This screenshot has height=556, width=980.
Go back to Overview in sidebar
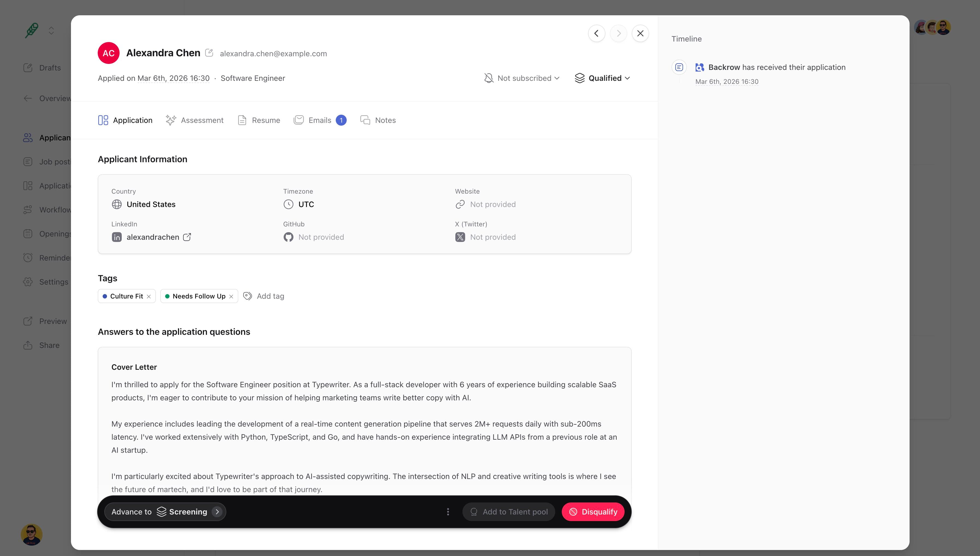[47, 98]
